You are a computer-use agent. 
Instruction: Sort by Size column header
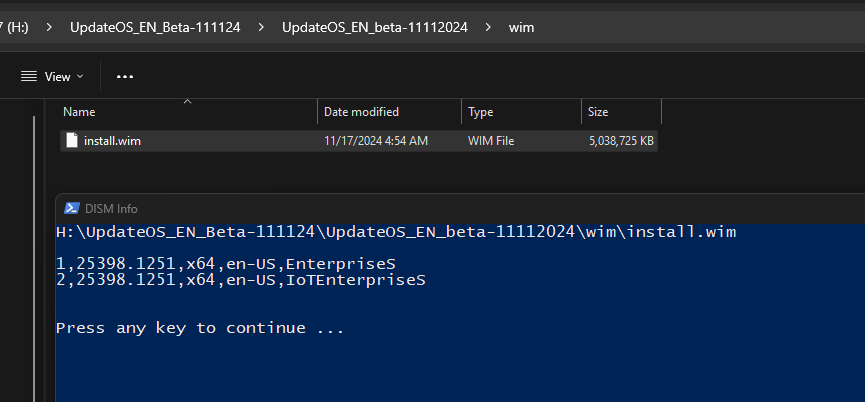598,112
